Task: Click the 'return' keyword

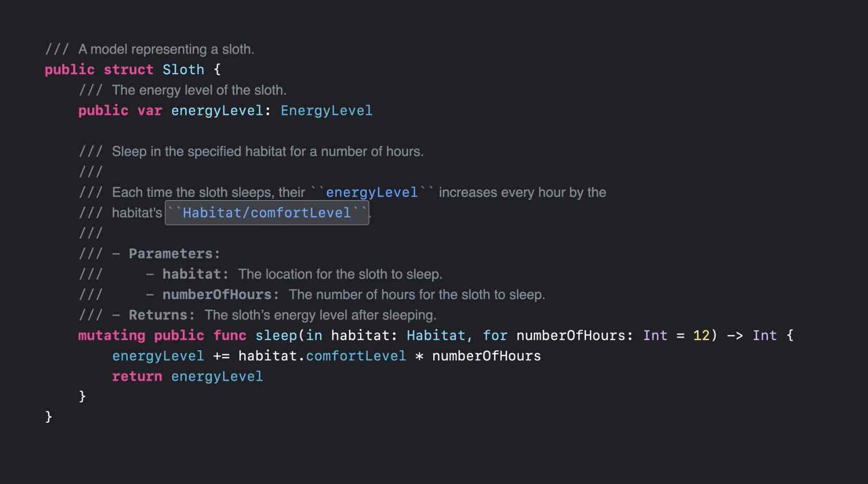Action: [137, 377]
